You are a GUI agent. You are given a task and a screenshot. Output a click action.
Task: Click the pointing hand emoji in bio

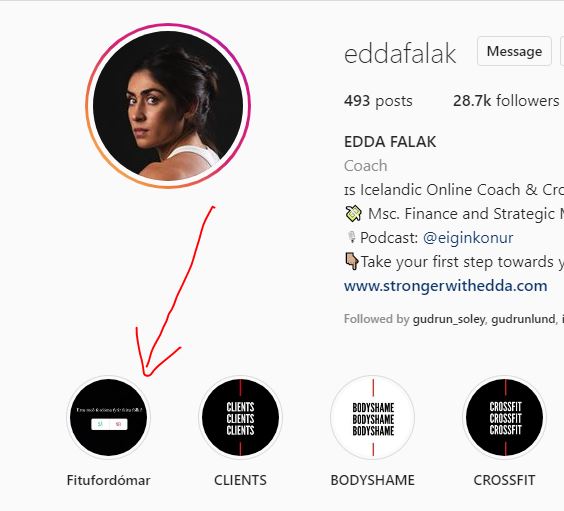351,261
